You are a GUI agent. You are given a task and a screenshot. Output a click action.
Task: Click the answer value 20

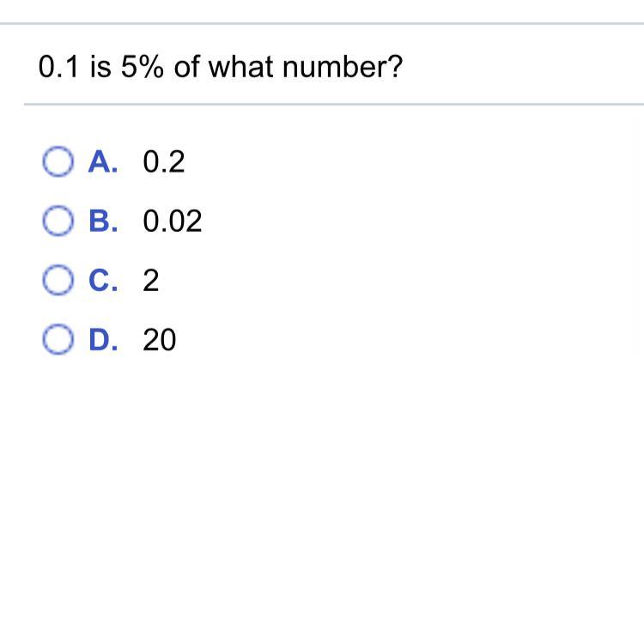click(x=160, y=341)
